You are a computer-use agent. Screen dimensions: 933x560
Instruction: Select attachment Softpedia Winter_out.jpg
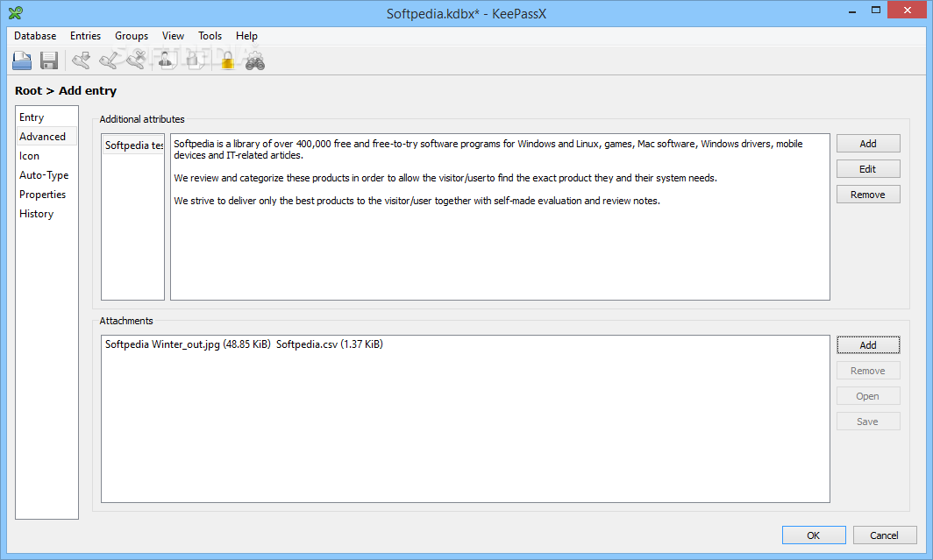[188, 344]
